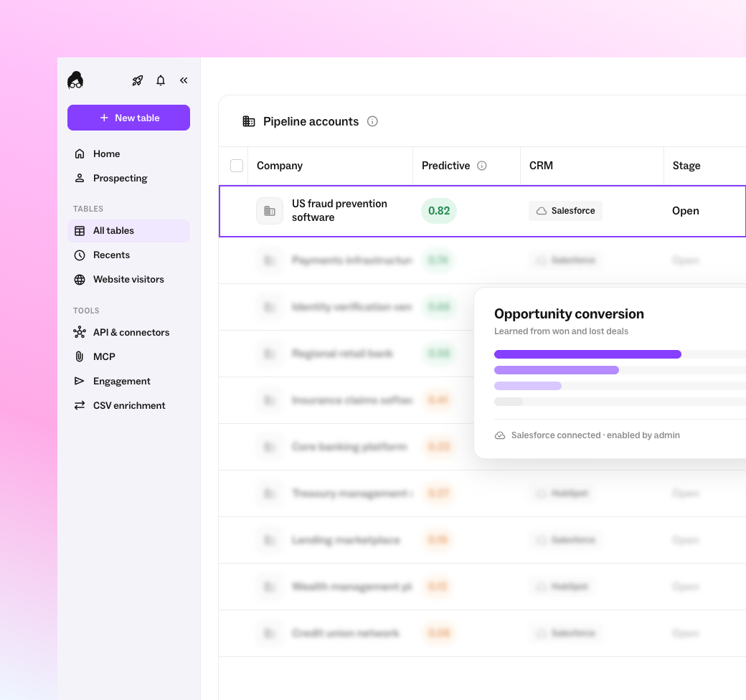This screenshot has height=700, width=746.
Task: Open API & connectors tool
Action: click(x=128, y=332)
